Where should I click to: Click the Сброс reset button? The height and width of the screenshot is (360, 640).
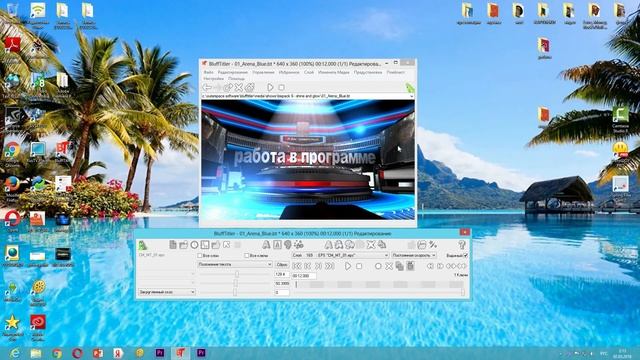pos(282,264)
